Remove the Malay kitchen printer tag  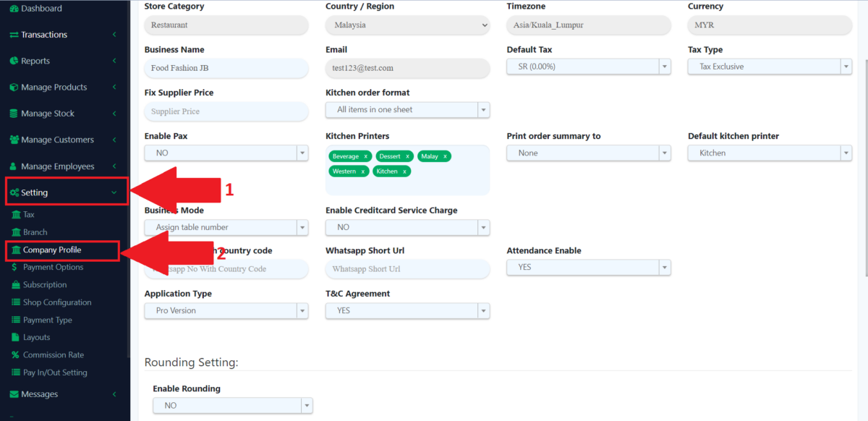pyautogui.click(x=445, y=156)
